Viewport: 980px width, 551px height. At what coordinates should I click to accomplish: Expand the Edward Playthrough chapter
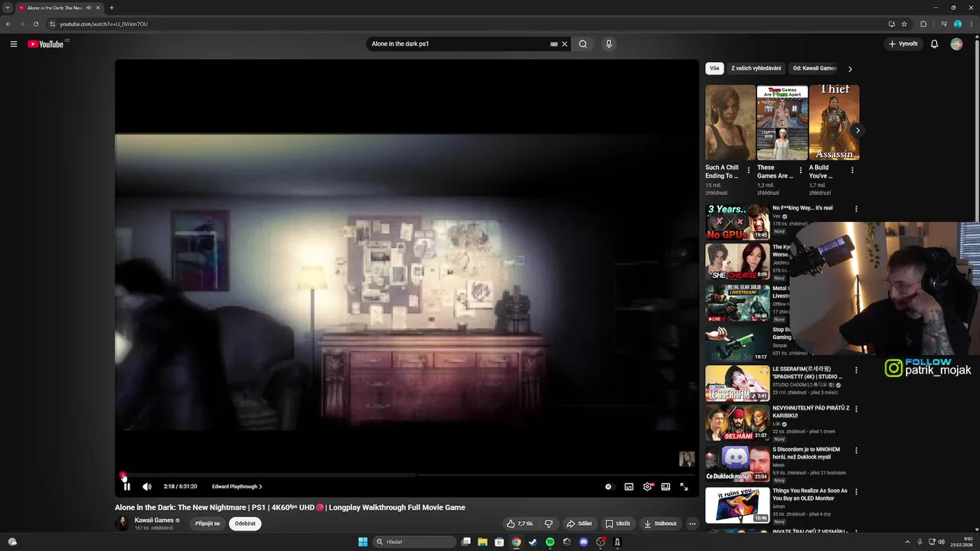click(237, 487)
